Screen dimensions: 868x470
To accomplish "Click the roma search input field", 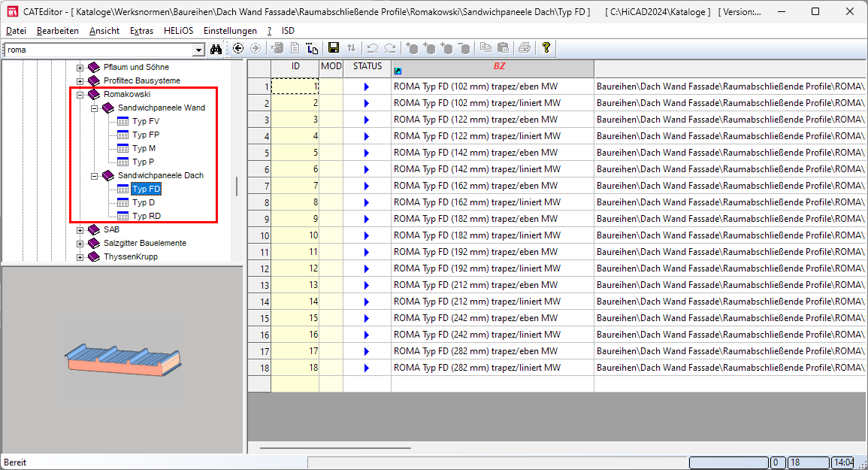I will (98, 50).
